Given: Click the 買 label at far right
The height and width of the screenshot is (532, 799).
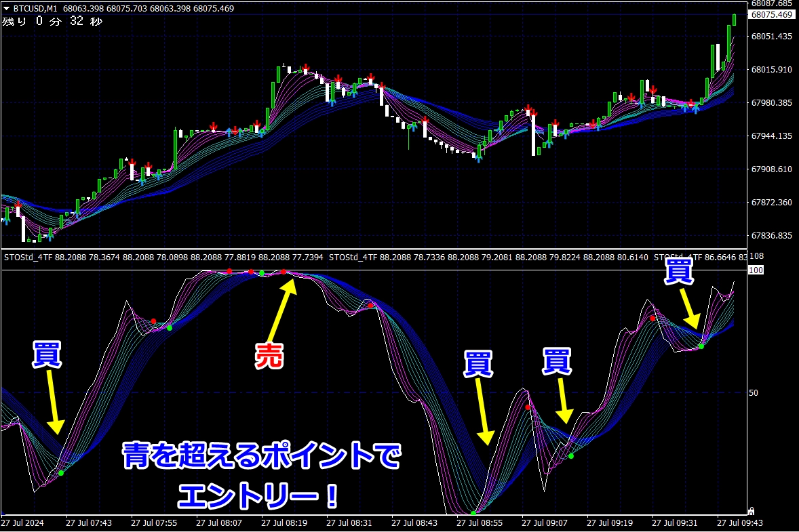Looking at the screenshot, I should 678,272.
